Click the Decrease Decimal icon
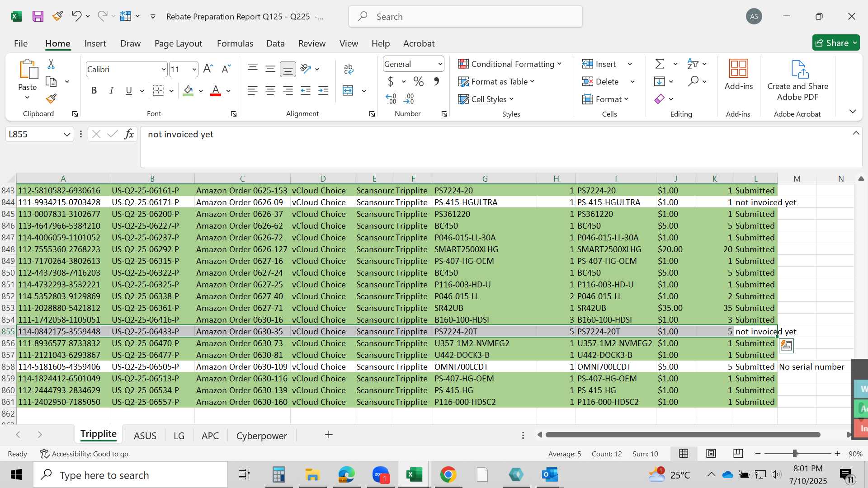The height and width of the screenshot is (488, 868). pos(409,99)
